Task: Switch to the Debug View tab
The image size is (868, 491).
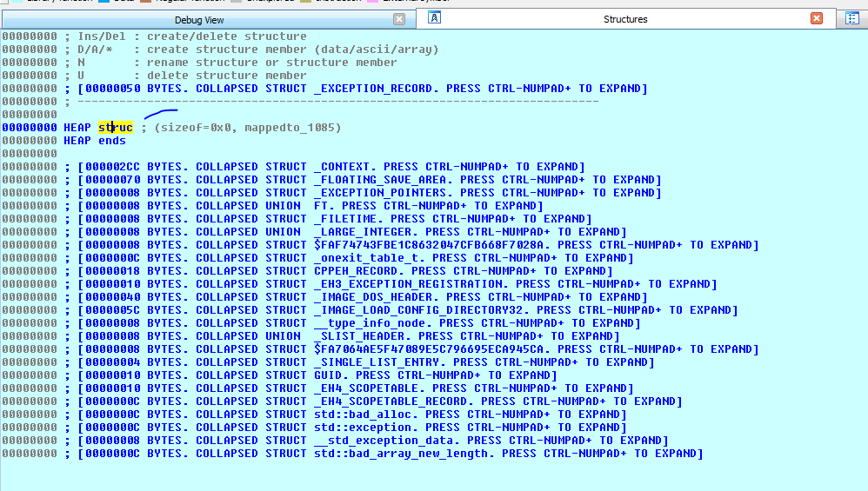Action: (x=198, y=19)
